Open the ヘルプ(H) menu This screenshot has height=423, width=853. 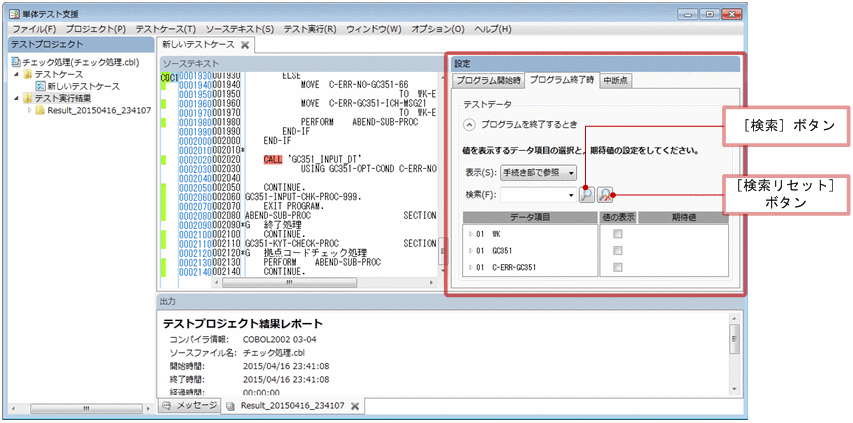click(493, 29)
